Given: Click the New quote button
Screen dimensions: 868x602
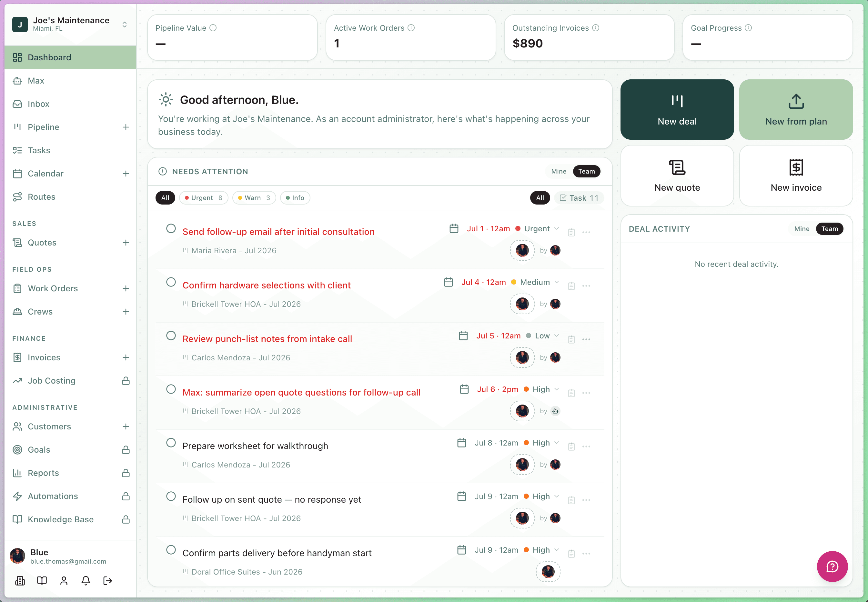Looking at the screenshot, I should tap(677, 176).
